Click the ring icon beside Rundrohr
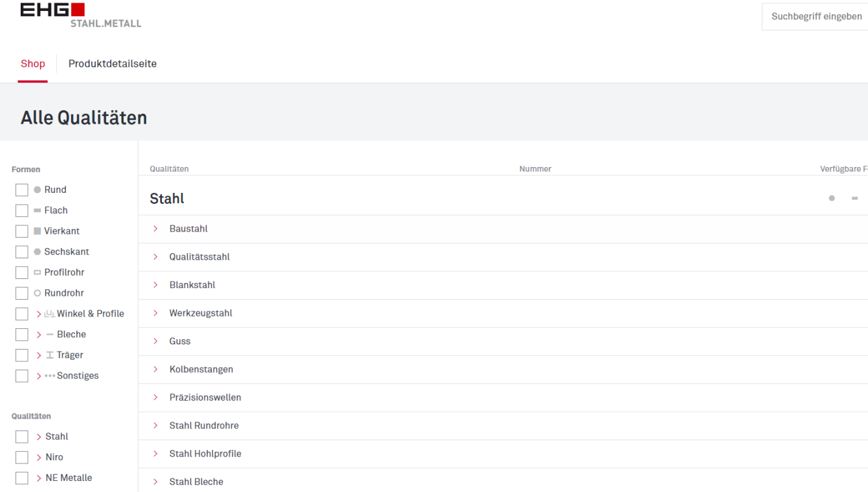 37,293
